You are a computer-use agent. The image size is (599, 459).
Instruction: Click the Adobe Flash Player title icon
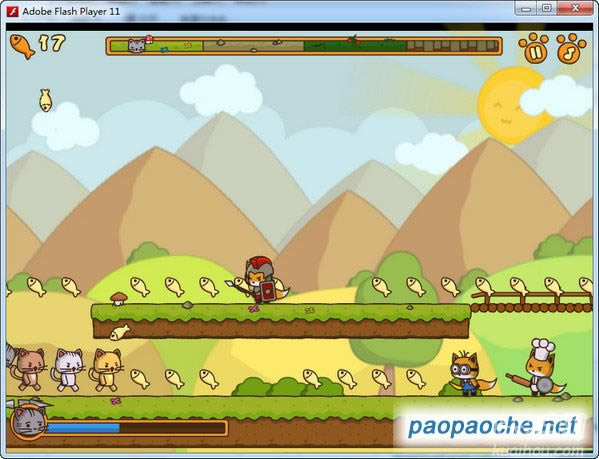[x=13, y=11]
